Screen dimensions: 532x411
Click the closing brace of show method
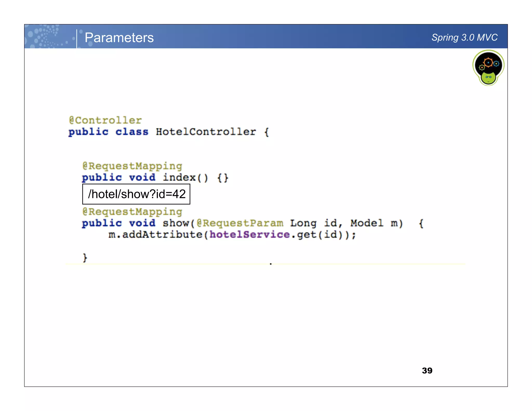(x=85, y=258)
